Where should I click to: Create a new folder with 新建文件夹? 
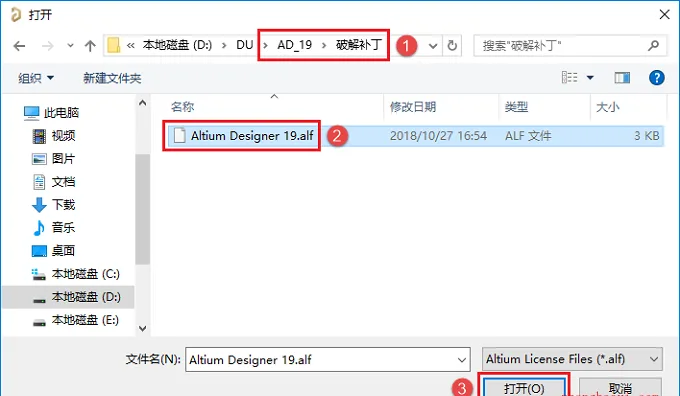point(112,78)
